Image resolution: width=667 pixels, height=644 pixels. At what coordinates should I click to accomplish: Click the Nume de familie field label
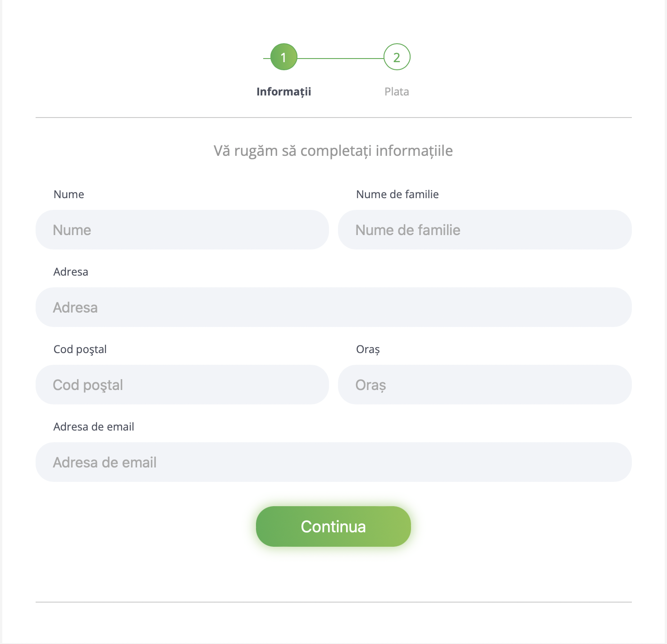coord(397,194)
